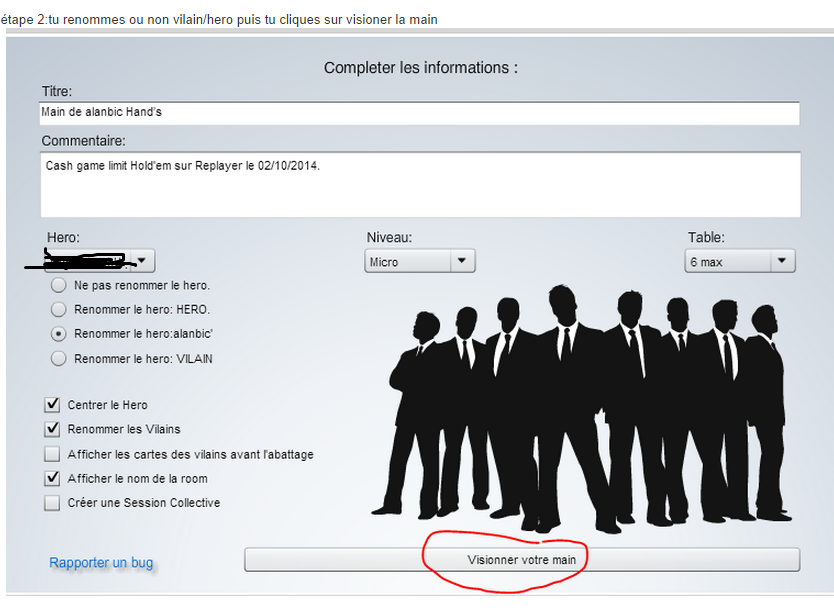Click the 'Commentaire:' label

84,141
